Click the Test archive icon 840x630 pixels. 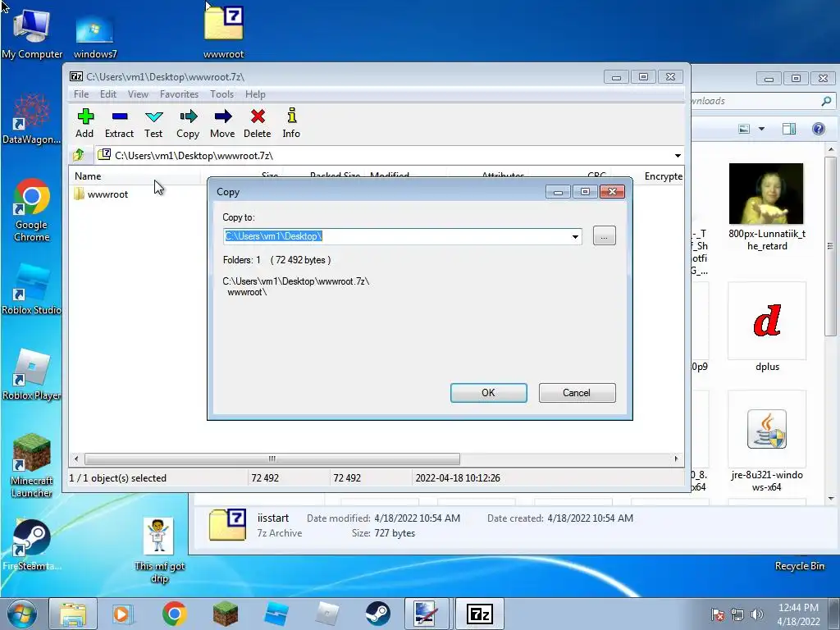pyautogui.click(x=153, y=123)
